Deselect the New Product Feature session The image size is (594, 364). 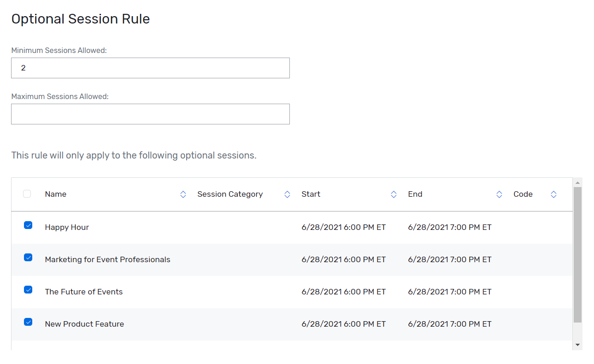tap(28, 322)
